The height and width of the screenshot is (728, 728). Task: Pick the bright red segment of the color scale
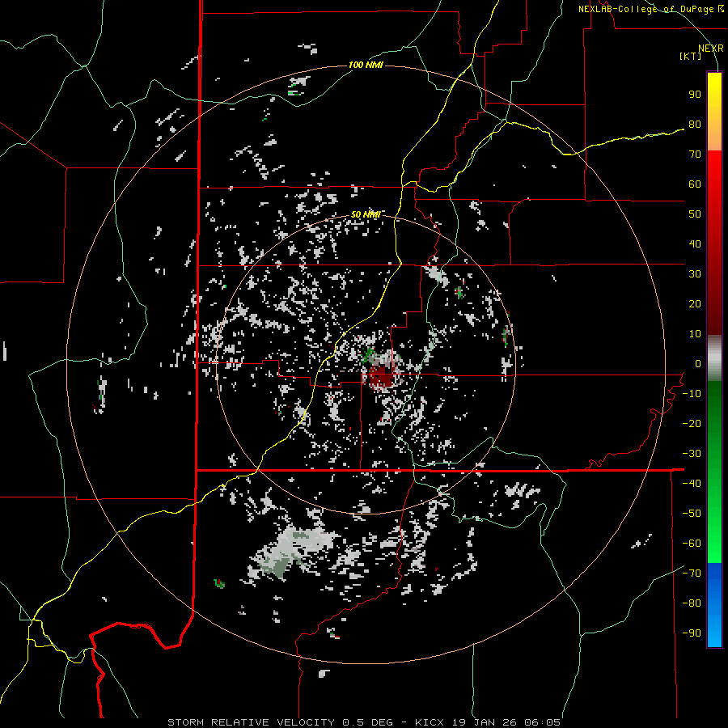(714, 170)
